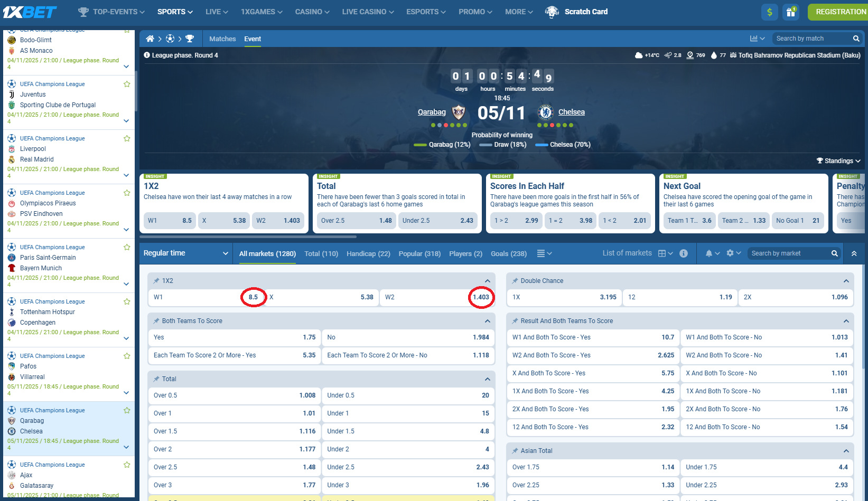The image size is (868, 501).
Task: Toggle favorite on Qarabag vs Chelsea match
Action: [127, 410]
